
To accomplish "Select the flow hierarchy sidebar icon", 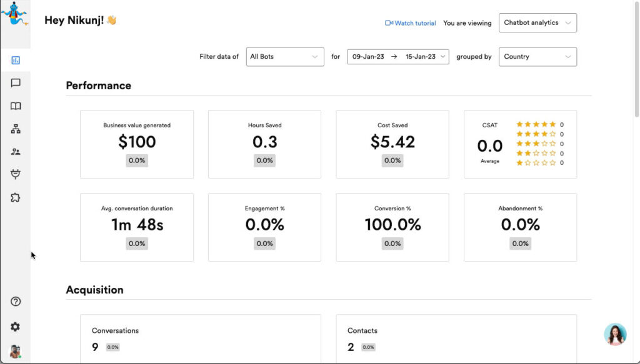I will click(16, 129).
